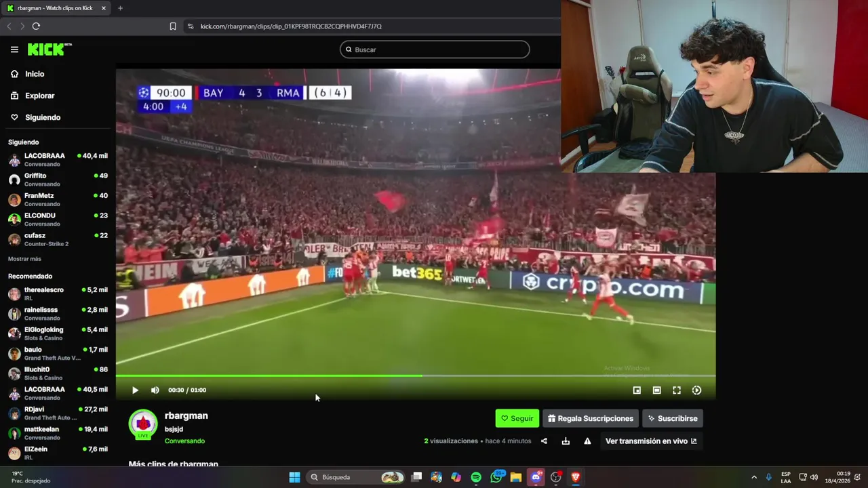This screenshot has width=868, height=488.
Task: Go to Inicio in the sidebar
Action: point(35,74)
